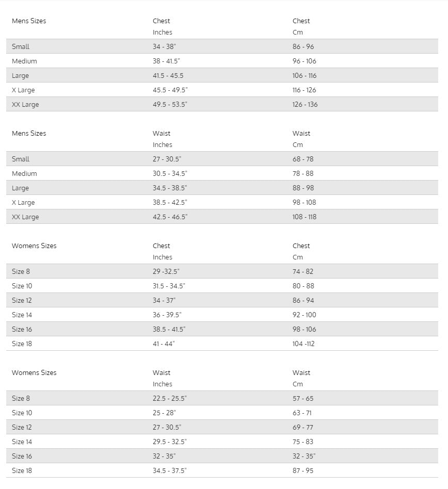
Task: Select the Small row in mens chest table
Action: (x=222, y=46)
